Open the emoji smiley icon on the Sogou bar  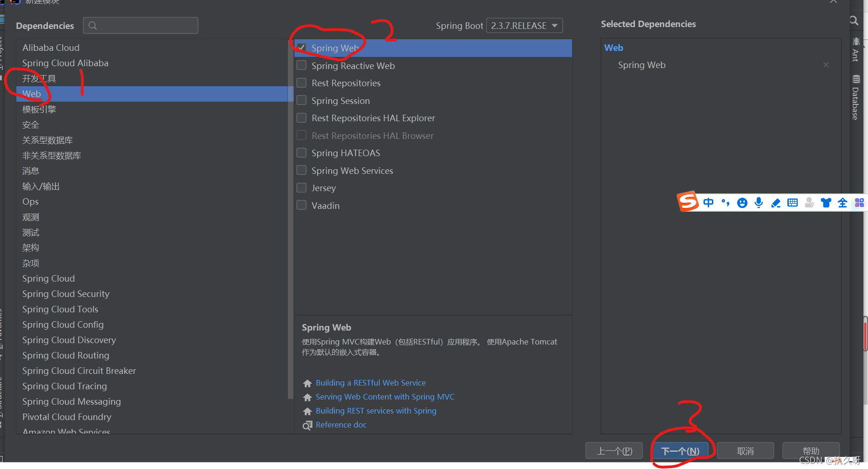[742, 202]
